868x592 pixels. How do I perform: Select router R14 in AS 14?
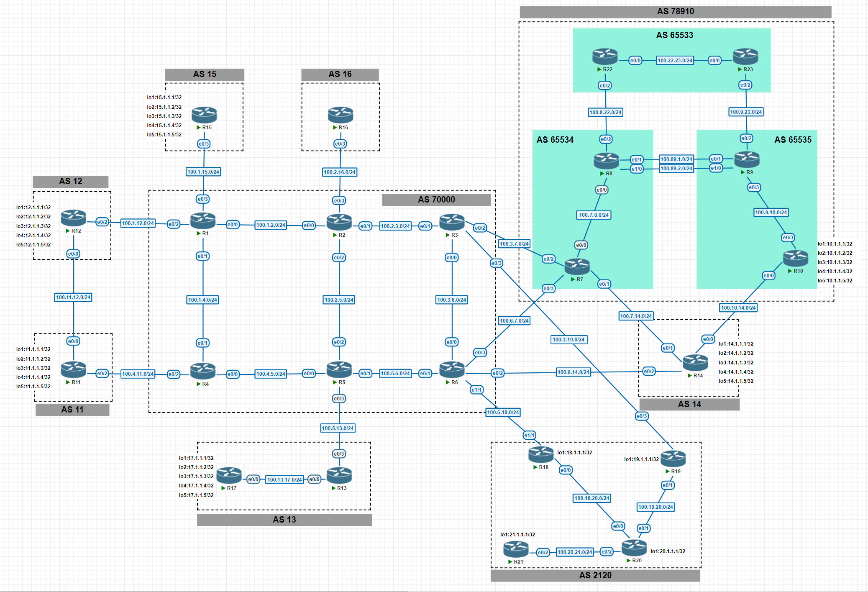coord(695,363)
